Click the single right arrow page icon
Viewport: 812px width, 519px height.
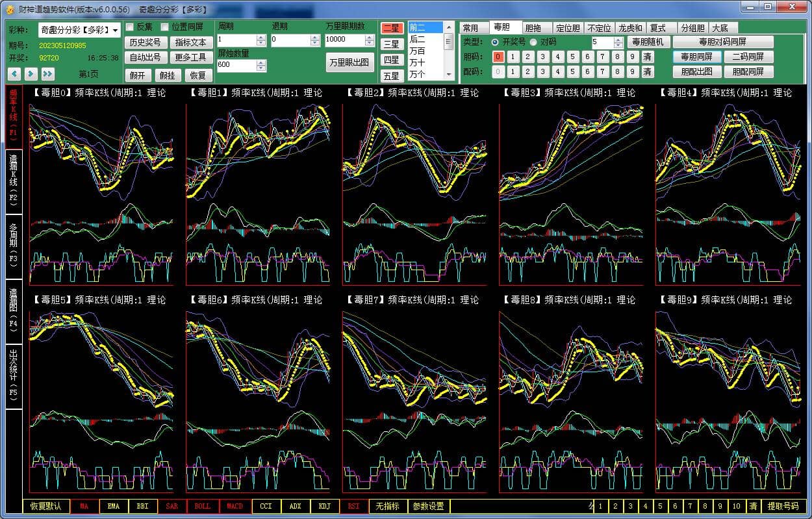31,74
